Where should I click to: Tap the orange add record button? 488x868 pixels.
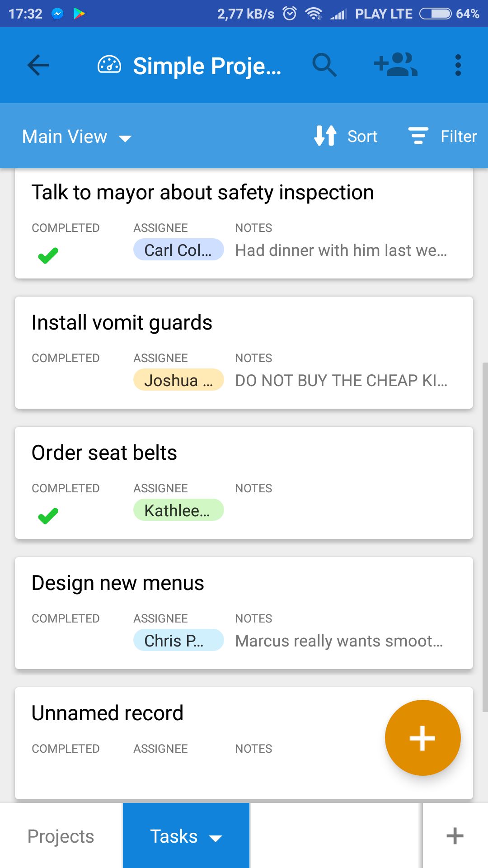422,738
